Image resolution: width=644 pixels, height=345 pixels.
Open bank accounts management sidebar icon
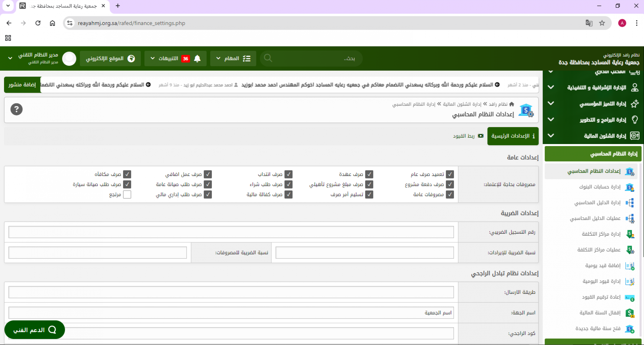[x=630, y=187]
